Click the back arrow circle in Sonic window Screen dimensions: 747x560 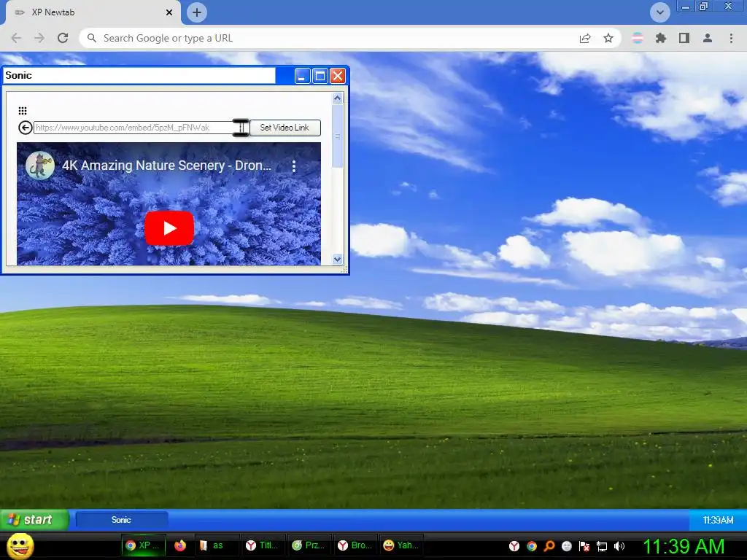point(26,128)
